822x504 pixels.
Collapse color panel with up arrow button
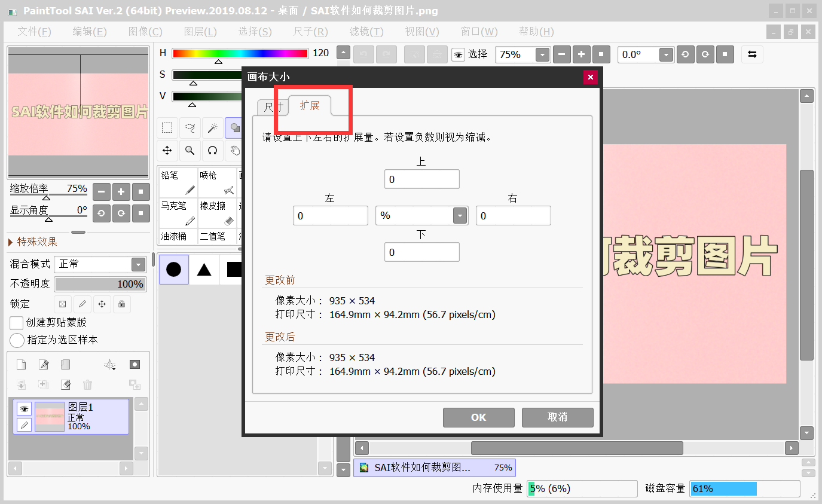coord(343,53)
